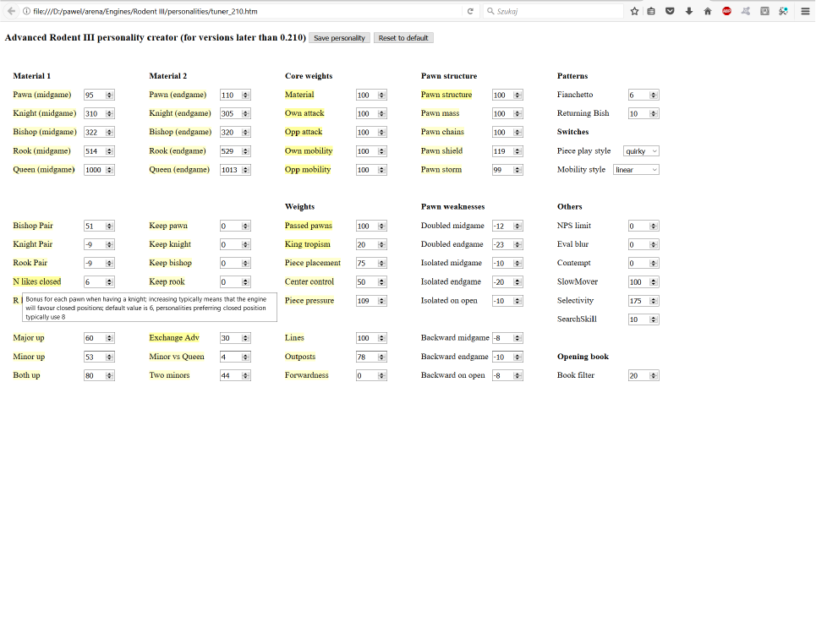Click the Reset to default button
This screenshot has width=816, height=644.
point(403,38)
